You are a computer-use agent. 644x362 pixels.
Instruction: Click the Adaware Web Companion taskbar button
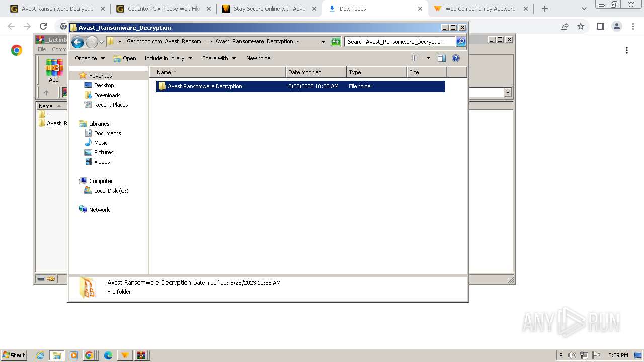[125, 355]
